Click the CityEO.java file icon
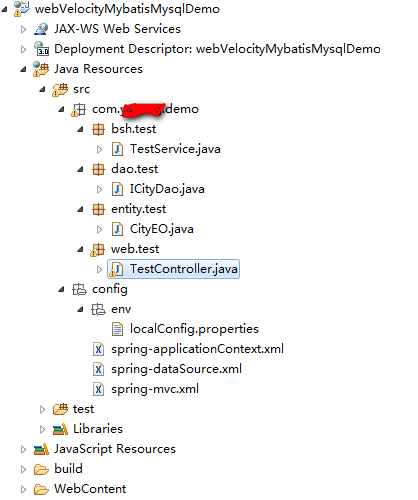The image size is (418, 500). 117,229
